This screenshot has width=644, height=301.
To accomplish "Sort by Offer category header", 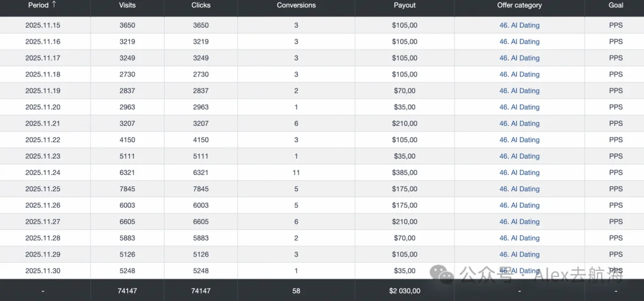I will click(519, 5).
